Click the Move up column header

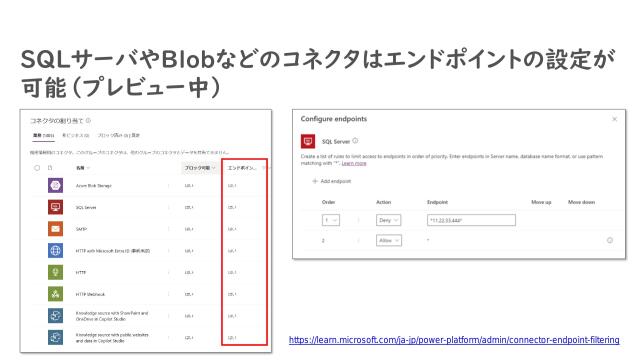[541, 202]
